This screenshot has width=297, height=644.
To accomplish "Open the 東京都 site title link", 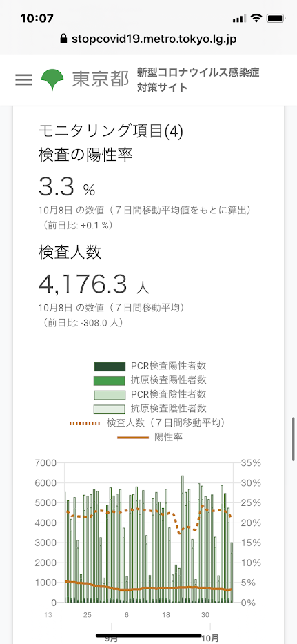I will click(x=101, y=79).
